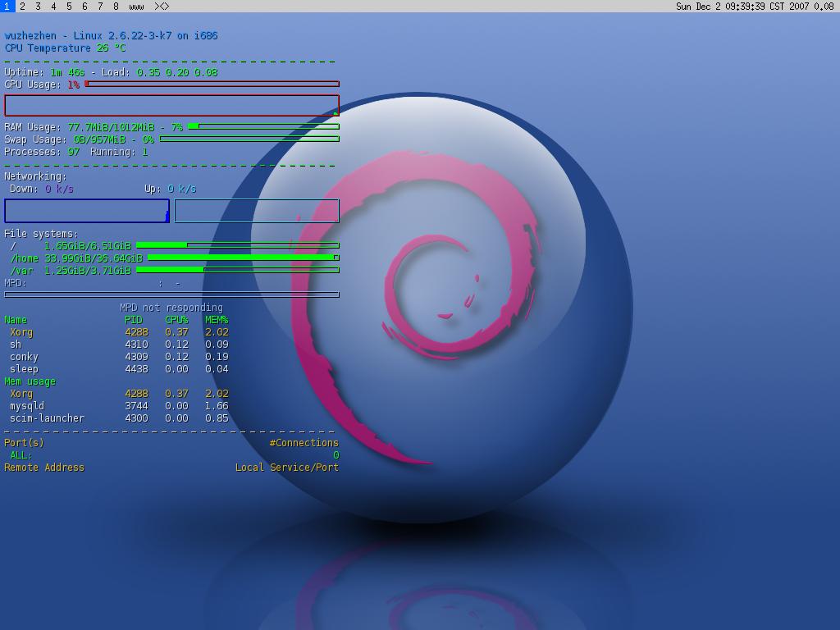Image resolution: width=840 pixels, height=630 pixels.
Task: Click the Load values '0.35 0.20 0.08'
Action: (x=177, y=72)
